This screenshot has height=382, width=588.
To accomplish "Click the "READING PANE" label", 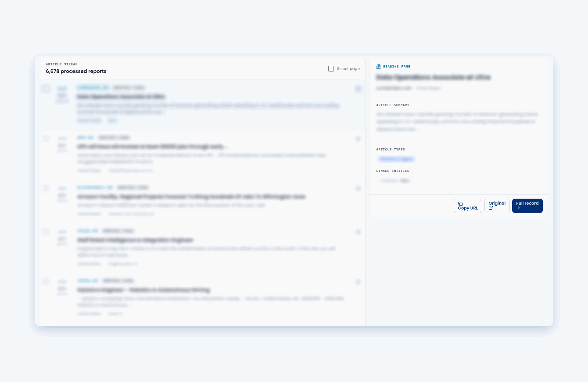I will pos(397,67).
